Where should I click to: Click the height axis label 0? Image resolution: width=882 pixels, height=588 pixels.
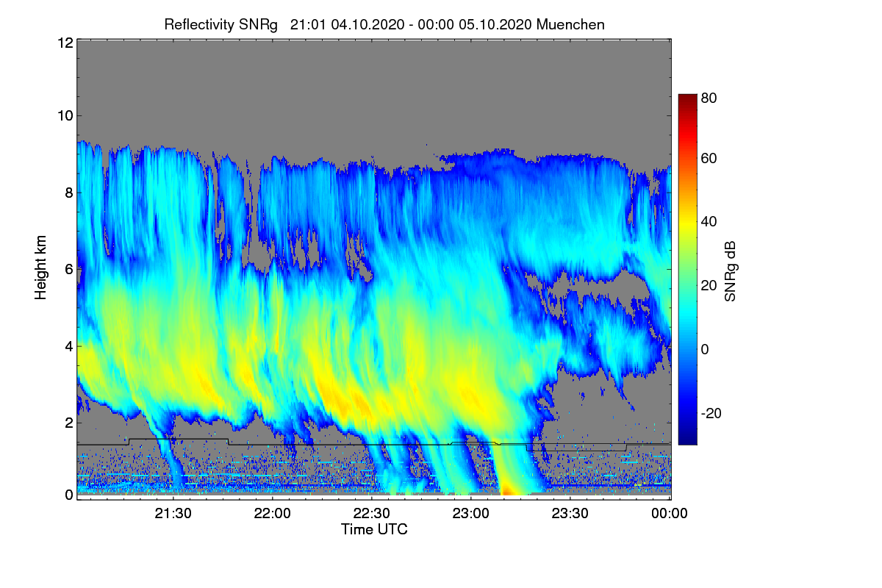(68, 495)
